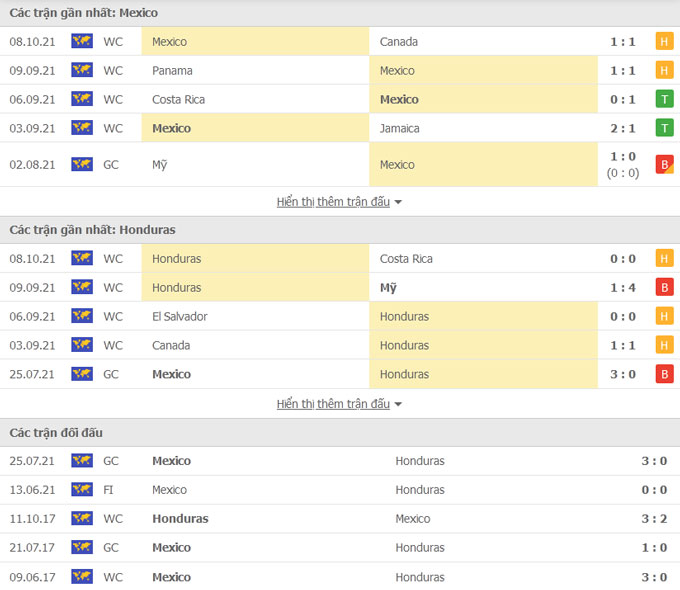Screen dimensions: 680x590
Task: Select the 'Các trận đối đầu' section header
Action: 56,433
